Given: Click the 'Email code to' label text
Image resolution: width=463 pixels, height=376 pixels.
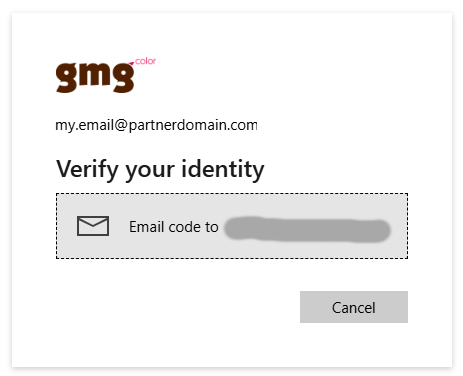Looking at the screenshot, I should click(174, 227).
